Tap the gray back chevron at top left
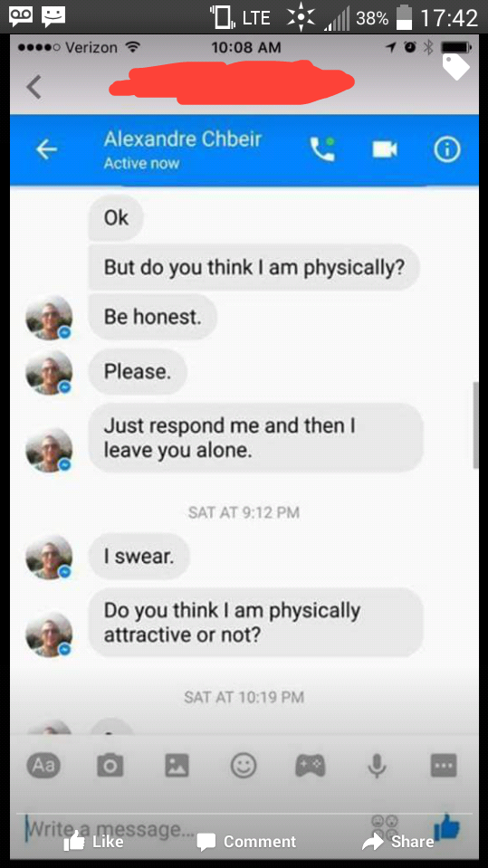This screenshot has height=868, width=488. click(x=34, y=87)
